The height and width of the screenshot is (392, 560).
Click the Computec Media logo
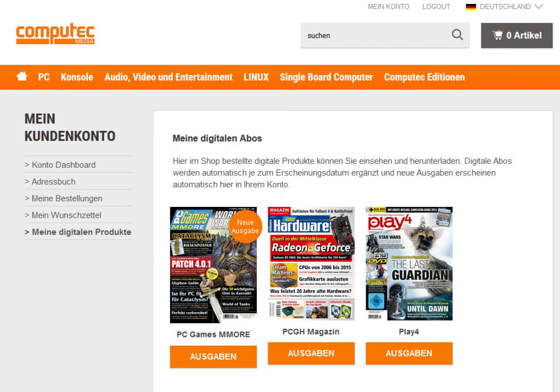point(56,34)
